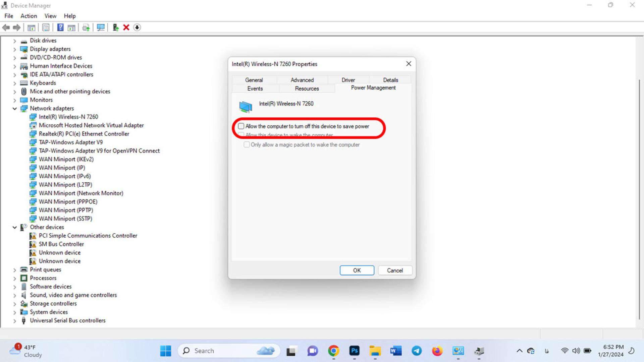Switch to the Resources tab
The image size is (644, 362).
[x=307, y=88]
